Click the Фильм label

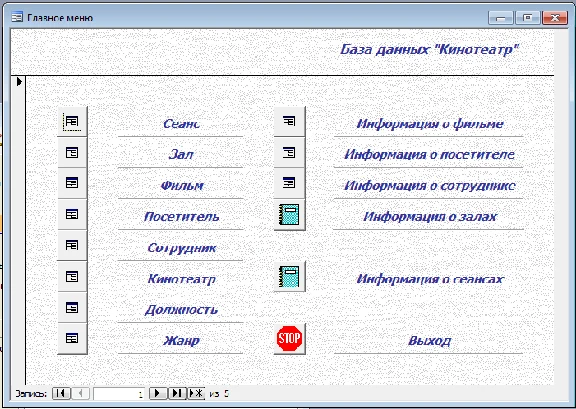click(181, 186)
